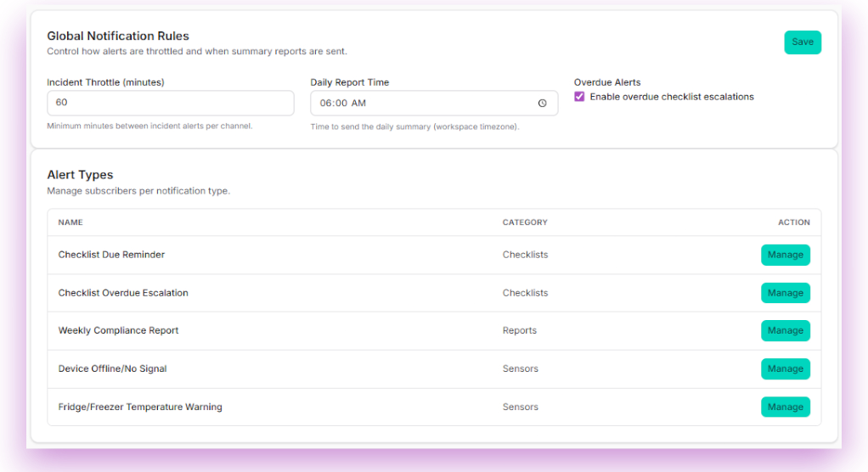Open the clock picker in Daily Report Time

[x=542, y=104]
